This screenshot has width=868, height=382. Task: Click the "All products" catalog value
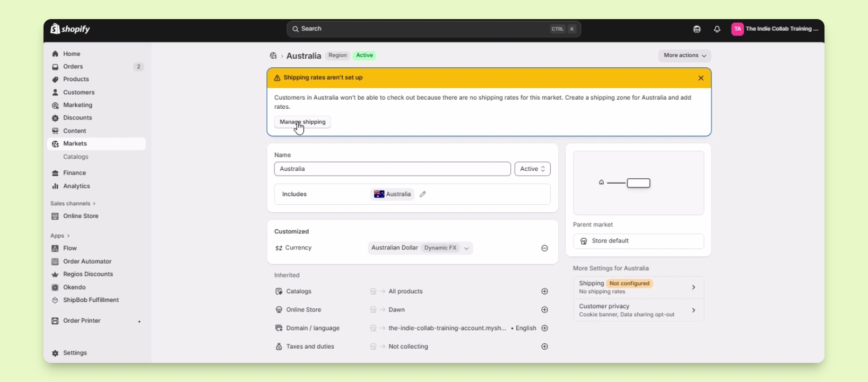point(406,292)
